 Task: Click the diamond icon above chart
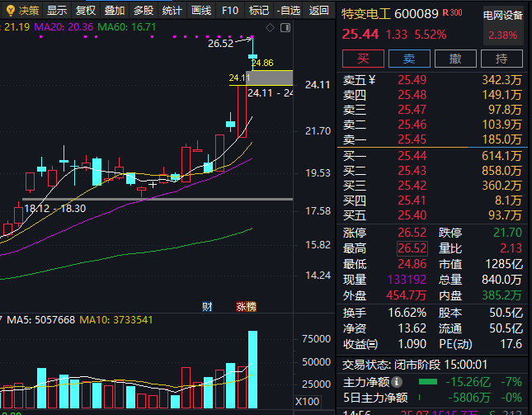[270, 28]
